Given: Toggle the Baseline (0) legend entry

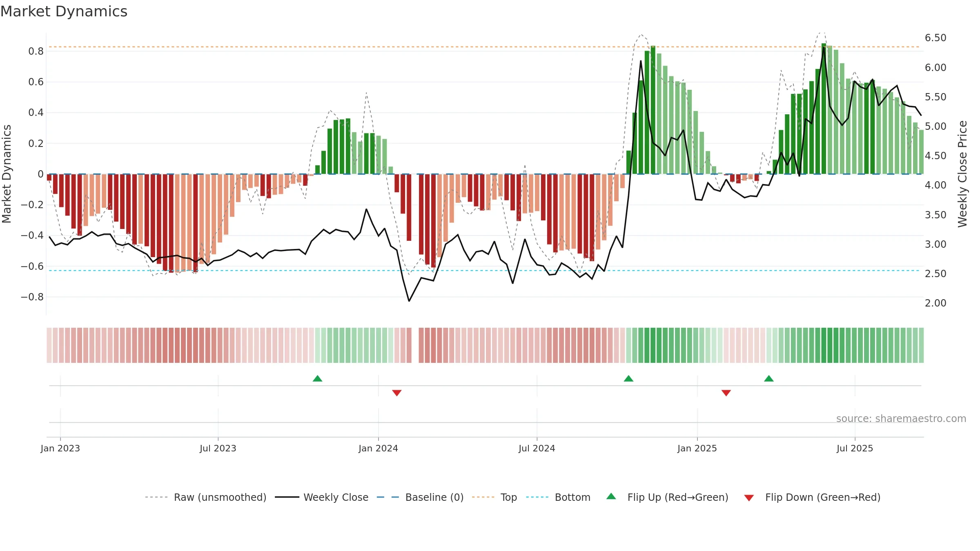Looking at the screenshot, I should coord(420,497).
